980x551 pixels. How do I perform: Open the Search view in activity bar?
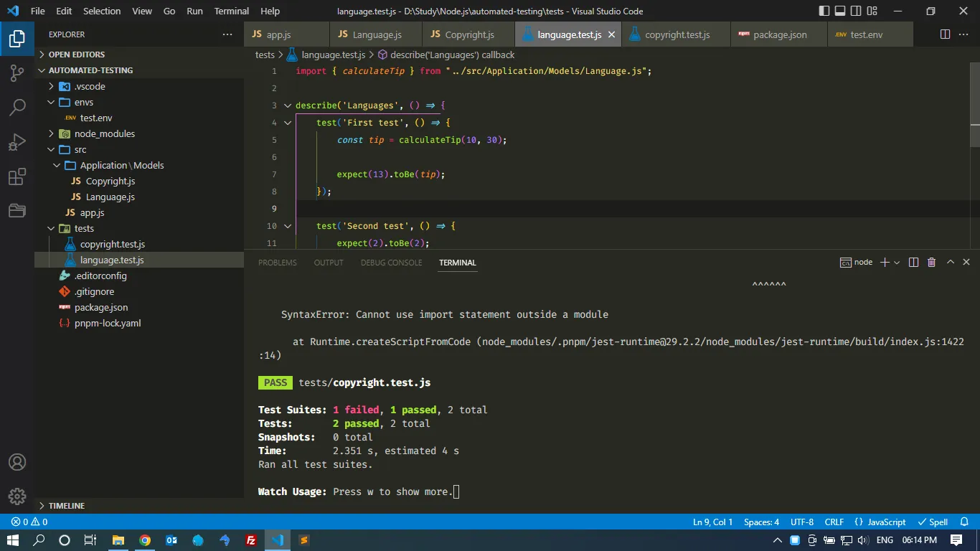17,108
